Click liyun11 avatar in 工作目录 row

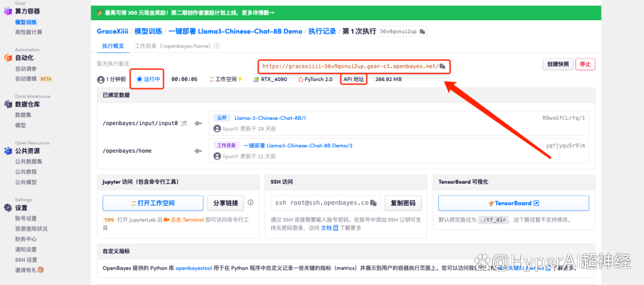(217, 156)
